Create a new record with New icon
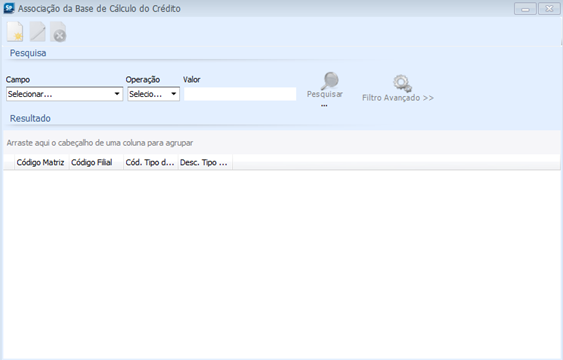 click(x=15, y=32)
